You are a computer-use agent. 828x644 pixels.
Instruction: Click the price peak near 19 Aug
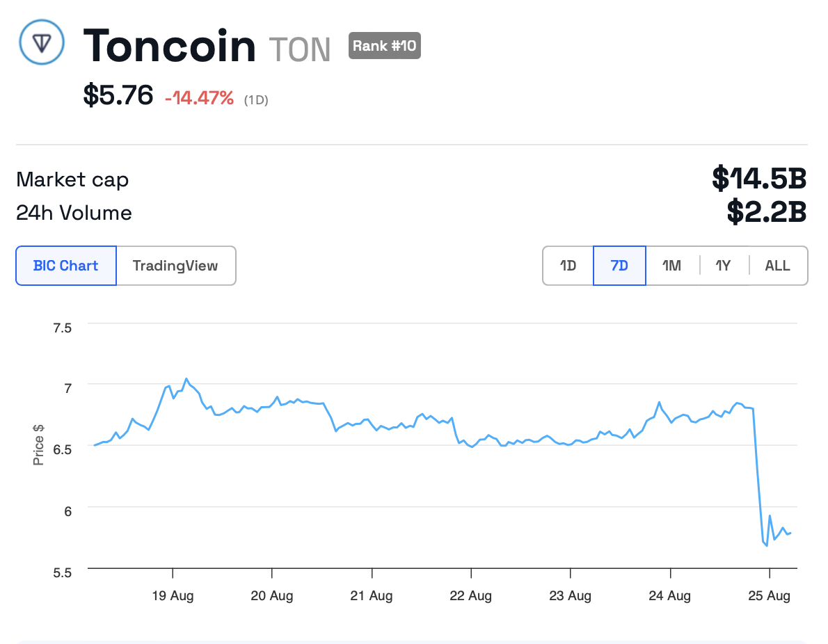point(186,379)
